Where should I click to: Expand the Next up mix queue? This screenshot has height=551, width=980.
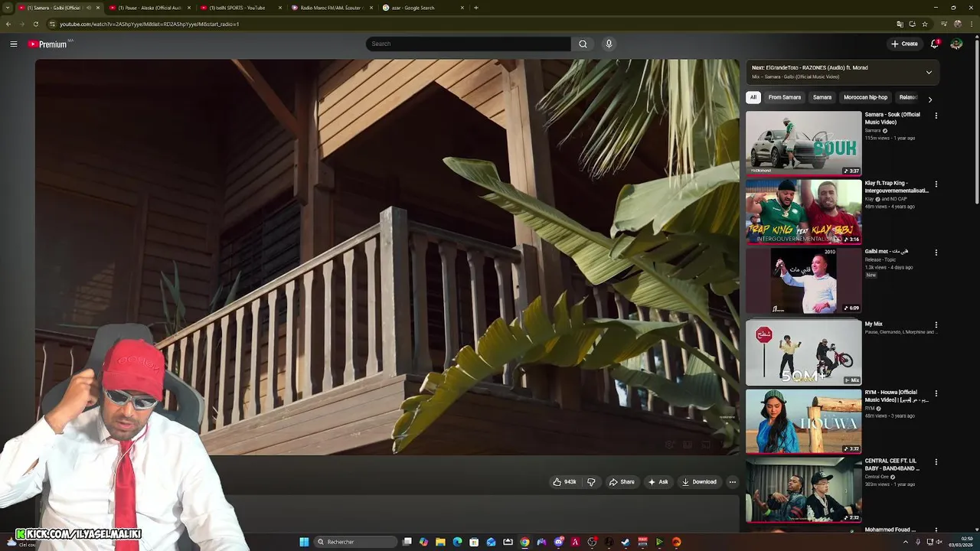coord(929,73)
